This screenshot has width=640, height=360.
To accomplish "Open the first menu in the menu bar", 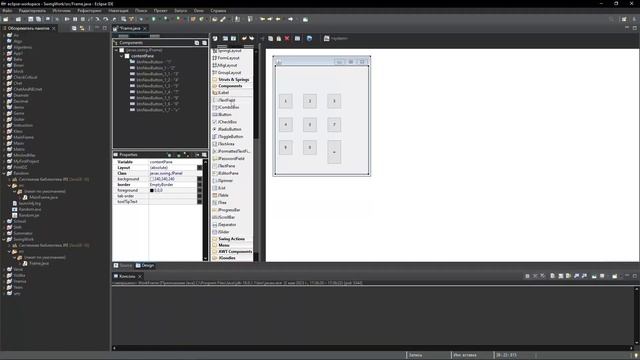I will click(7, 11).
